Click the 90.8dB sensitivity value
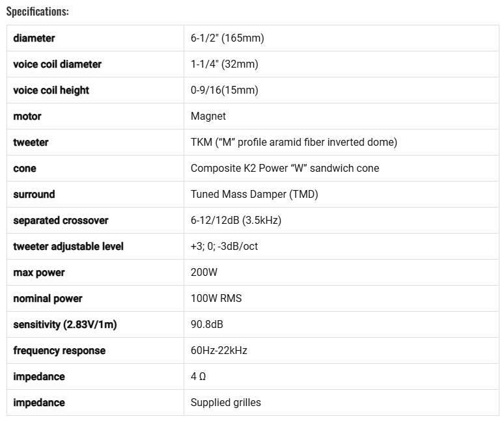This screenshot has height=423, width=504. (x=207, y=325)
